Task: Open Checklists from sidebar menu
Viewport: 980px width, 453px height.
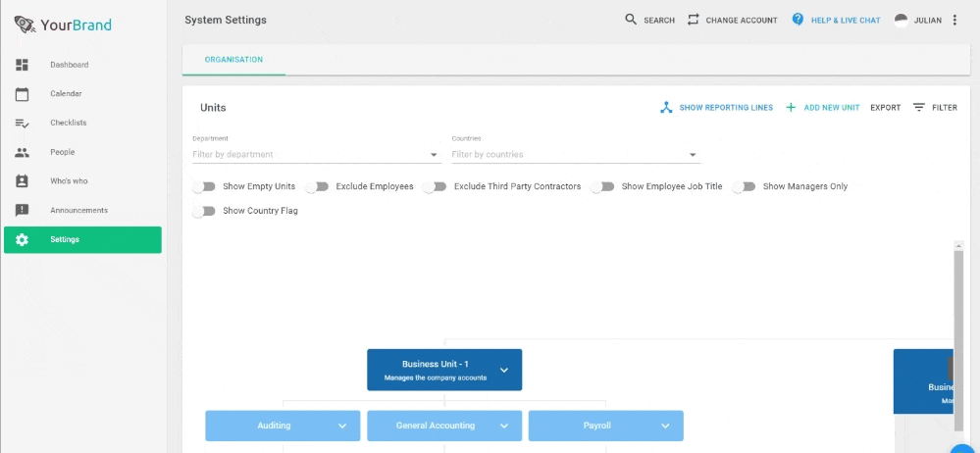Action: pyautogui.click(x=82, y=124)
